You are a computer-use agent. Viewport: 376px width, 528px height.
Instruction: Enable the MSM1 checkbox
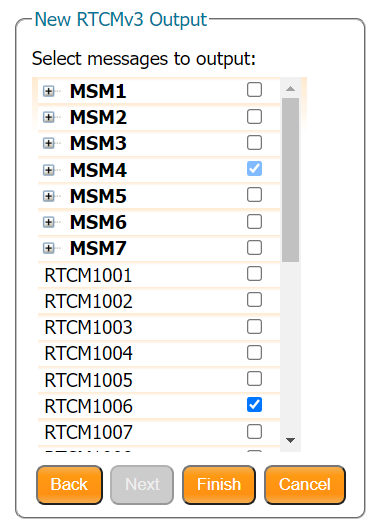(x=254, y=90)
